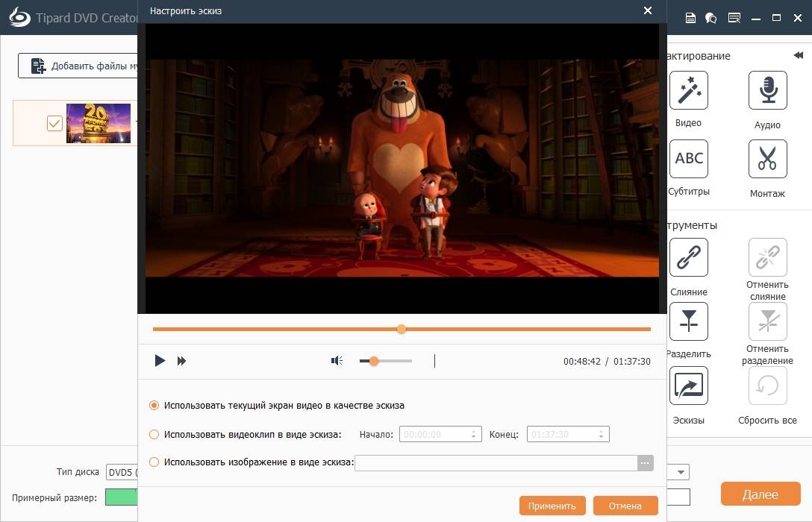Open the feedback chat icon
The height and width of the screenshot is (522, 812).
(x=711, y=18)
